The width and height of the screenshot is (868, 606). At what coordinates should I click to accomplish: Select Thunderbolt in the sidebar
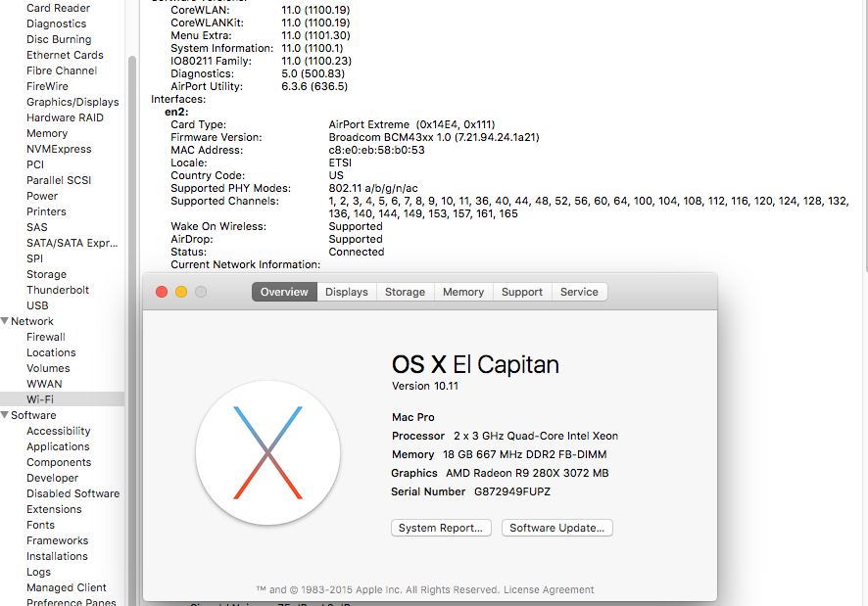[x=58, y=290]
